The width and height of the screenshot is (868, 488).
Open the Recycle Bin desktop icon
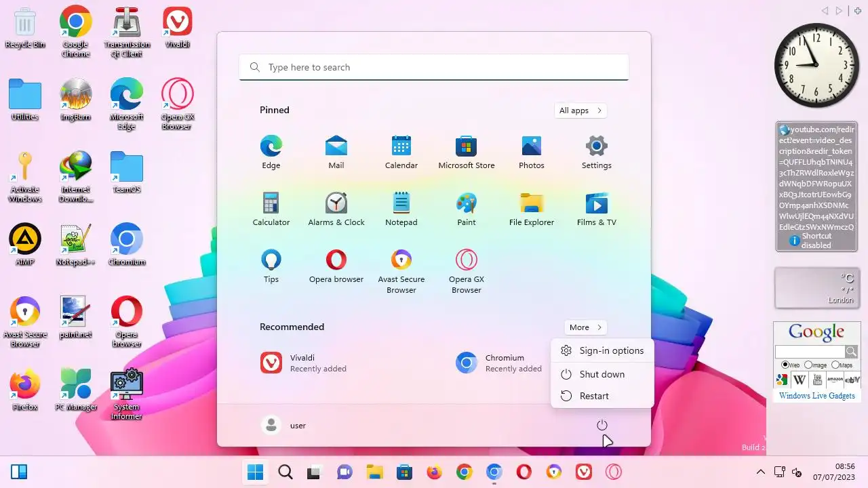pyautogui.click(x=25, y=28)
